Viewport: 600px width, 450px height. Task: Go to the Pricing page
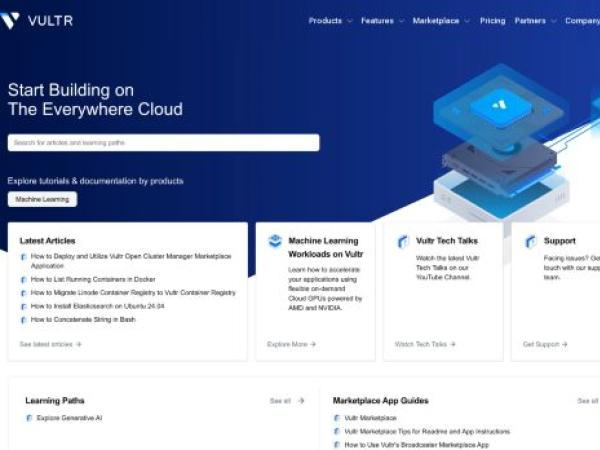tap(492, 21)
